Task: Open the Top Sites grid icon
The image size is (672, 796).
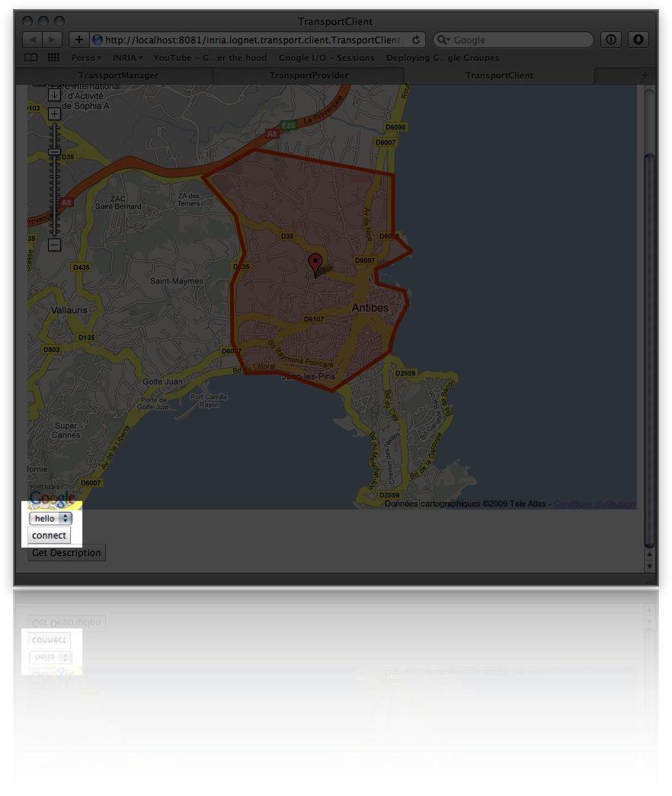Action: point(53,58)
